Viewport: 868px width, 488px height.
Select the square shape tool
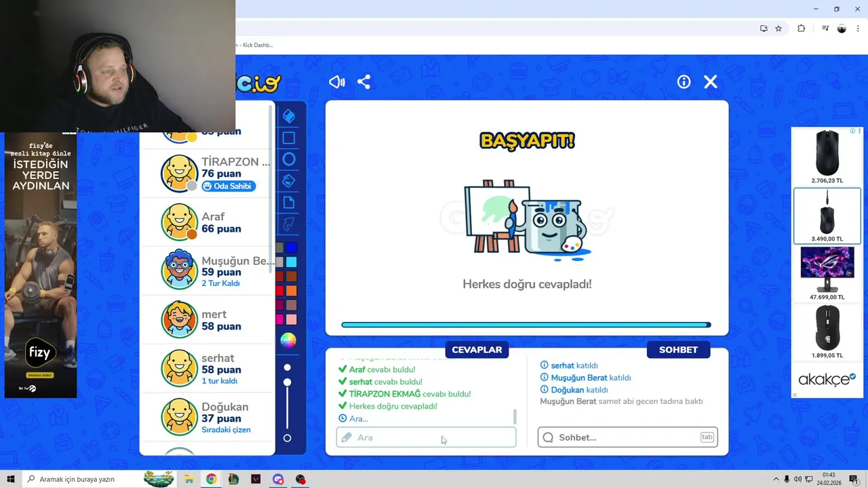pyautogui.click(x=289, y=138)
